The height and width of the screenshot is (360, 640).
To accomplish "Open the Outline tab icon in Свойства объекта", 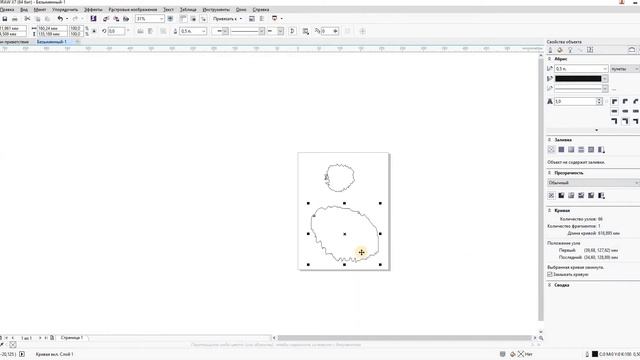I will pos(550,50).
